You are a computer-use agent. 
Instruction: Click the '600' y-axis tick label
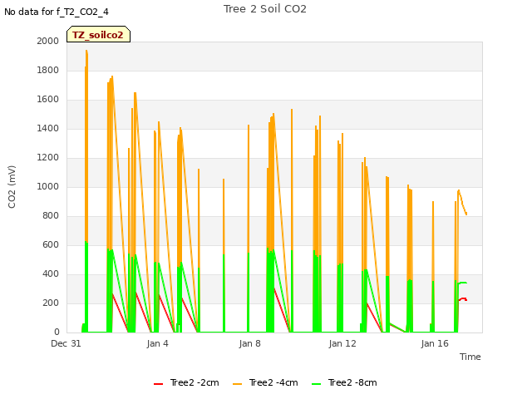click(51, 245)
